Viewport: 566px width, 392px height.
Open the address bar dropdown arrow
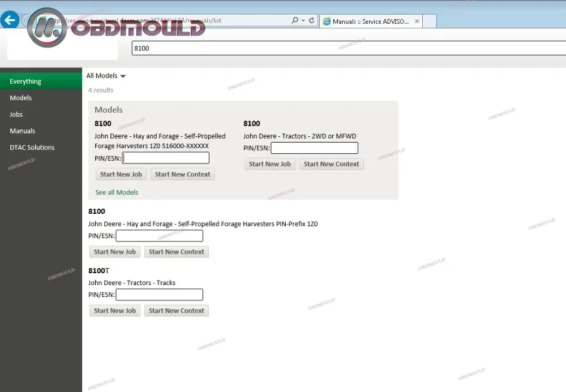303,21
